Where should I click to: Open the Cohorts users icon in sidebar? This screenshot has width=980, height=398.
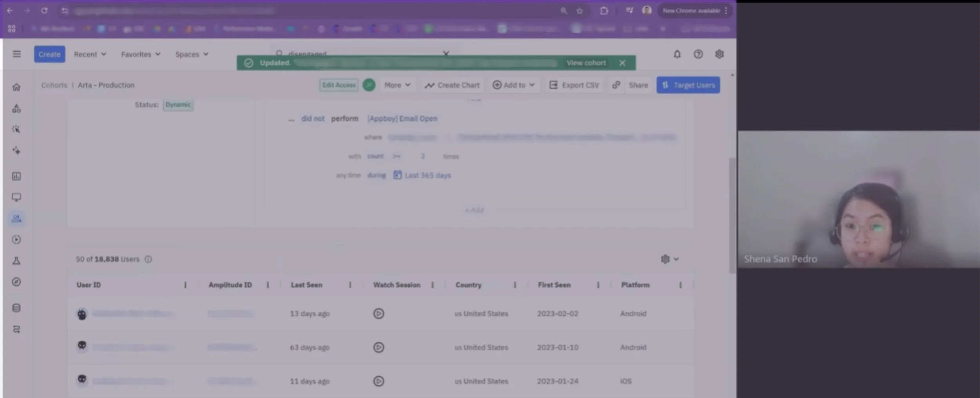(16, 219)
